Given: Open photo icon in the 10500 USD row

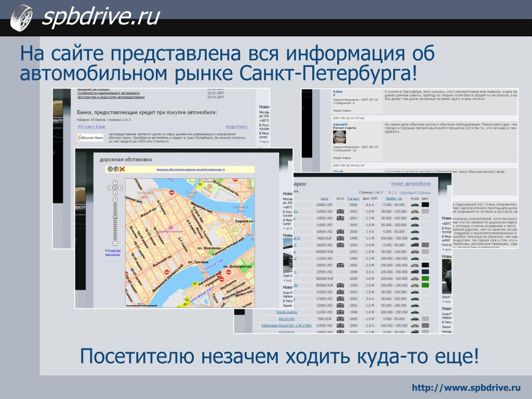Looking at the screenshot, I should click(x=340, y=218).
